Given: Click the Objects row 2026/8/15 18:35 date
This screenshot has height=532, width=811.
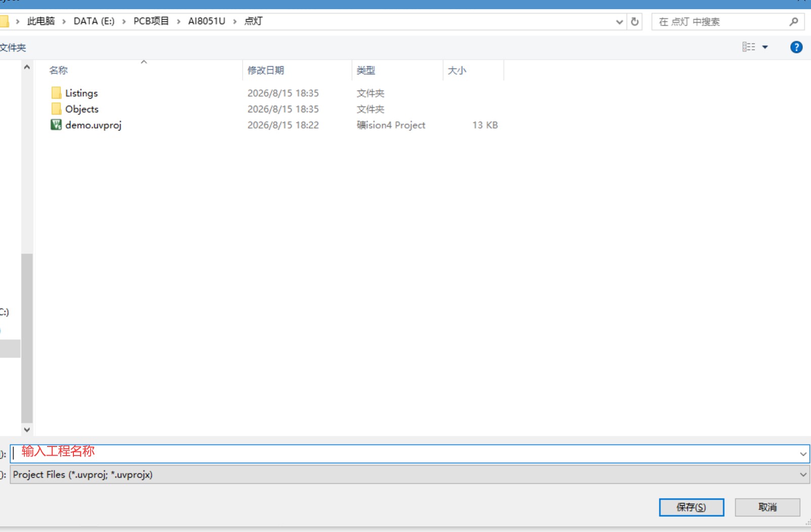Looking at the screenshot, I should coord(283,109).
